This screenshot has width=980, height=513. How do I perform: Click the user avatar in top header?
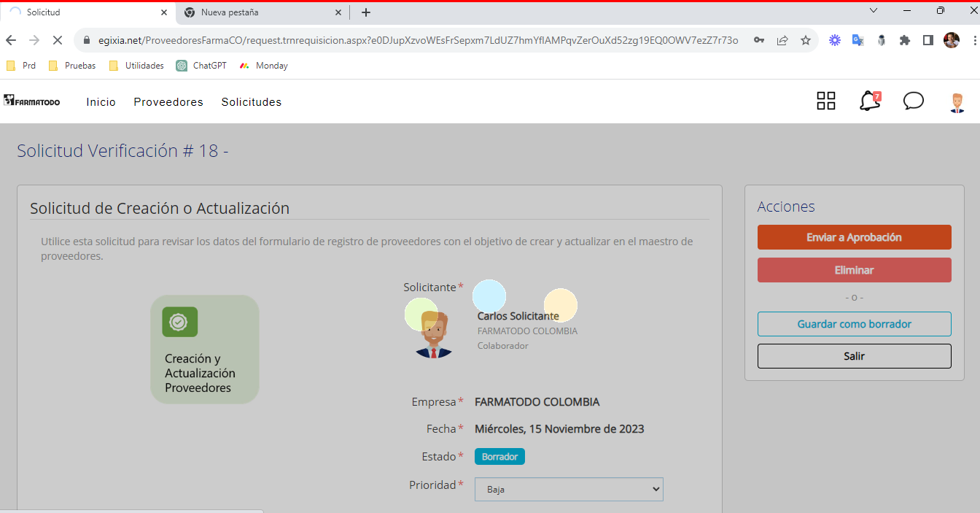[x=957, y=102]
